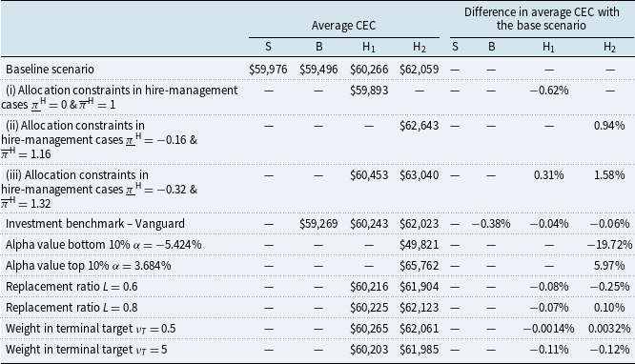This screenshot has height=364, width=635.
Task: Select the $63,040 value in row (iii)
Action: (420, 175)
